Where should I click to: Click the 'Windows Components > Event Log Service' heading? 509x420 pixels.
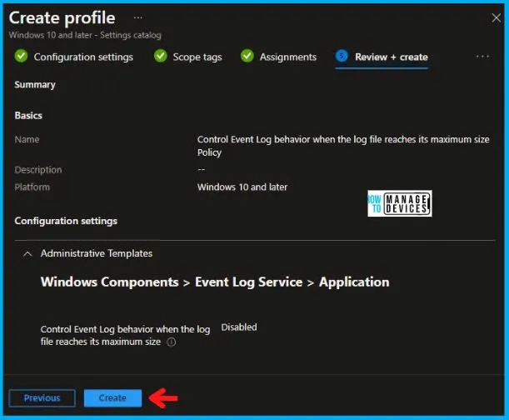[x=215, y=282]
